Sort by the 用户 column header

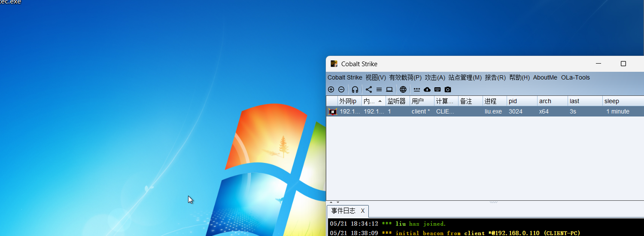click(x=422, y=101)
